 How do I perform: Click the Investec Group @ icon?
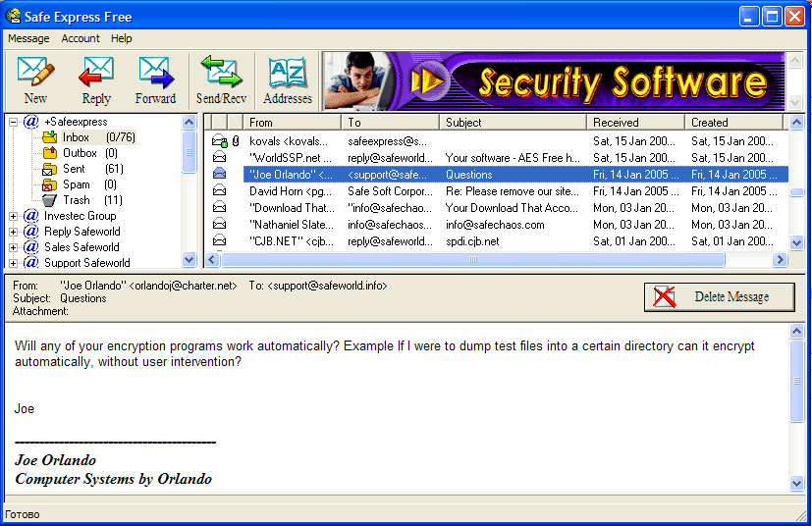(x=31, y=215)
